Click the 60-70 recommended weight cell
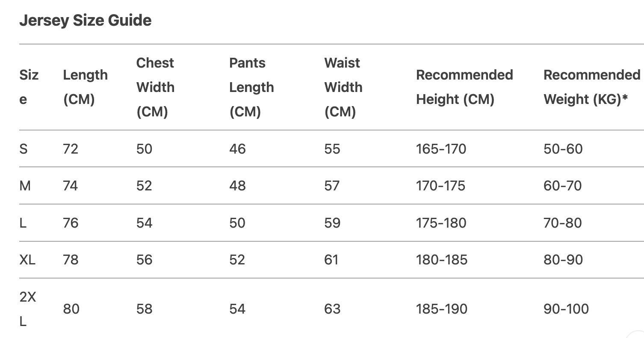Screen dimensions: 644x338 (562, 186)
